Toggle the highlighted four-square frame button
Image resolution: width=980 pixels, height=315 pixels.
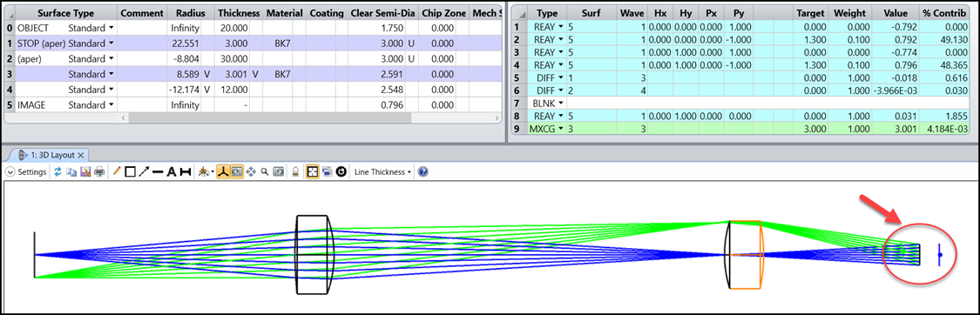coord(312,171)
